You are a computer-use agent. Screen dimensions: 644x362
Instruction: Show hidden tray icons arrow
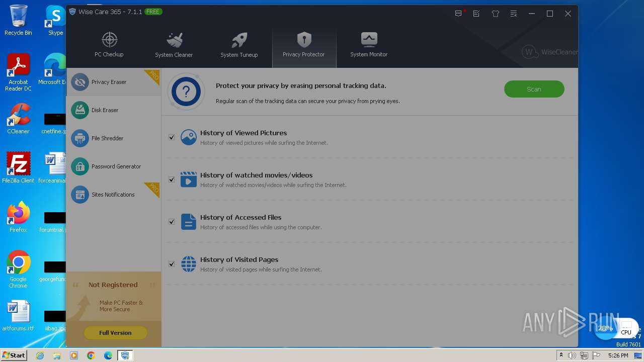pos(561,355)
